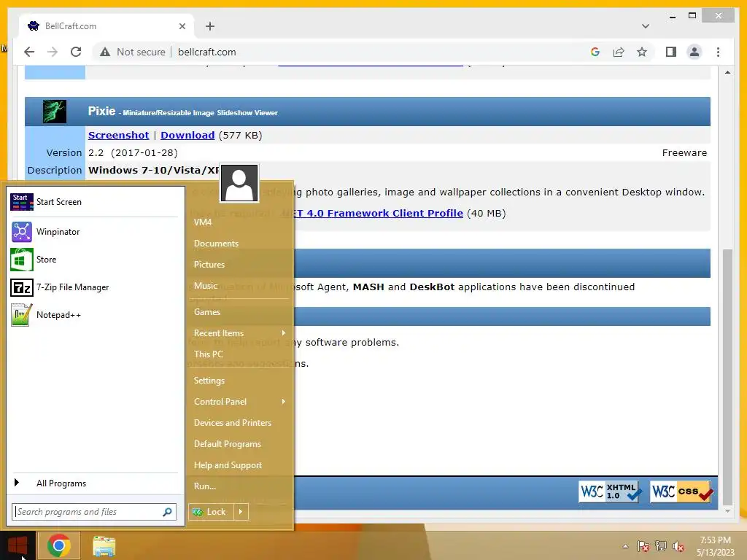
Task: Launch Winpinator from Start menu
Action: coord(94,232)
